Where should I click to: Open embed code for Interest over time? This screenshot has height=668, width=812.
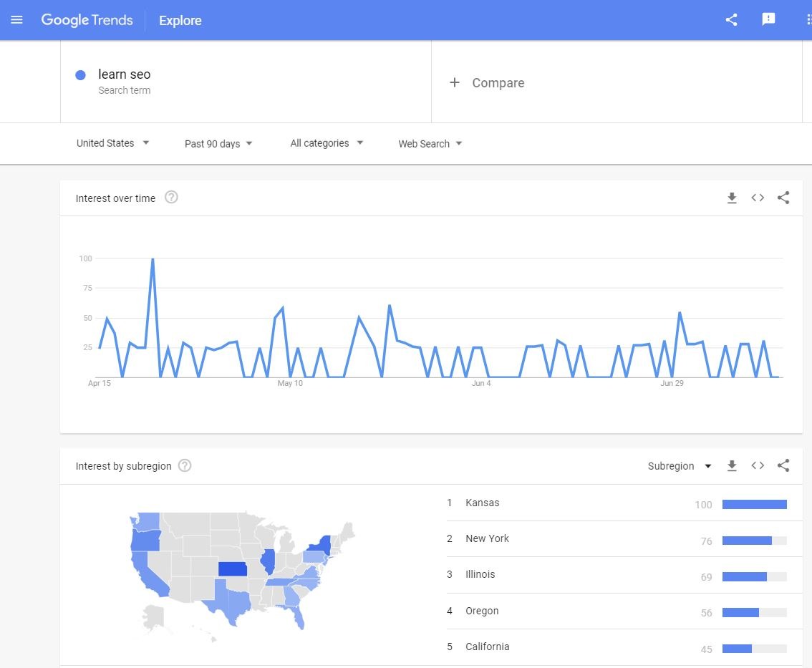(758, 198)
